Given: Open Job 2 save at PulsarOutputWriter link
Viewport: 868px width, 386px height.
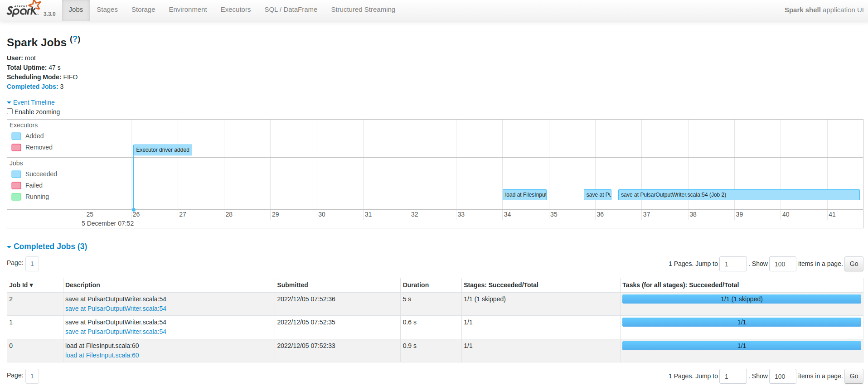Looking at the screenshot, I should [116, 309].
